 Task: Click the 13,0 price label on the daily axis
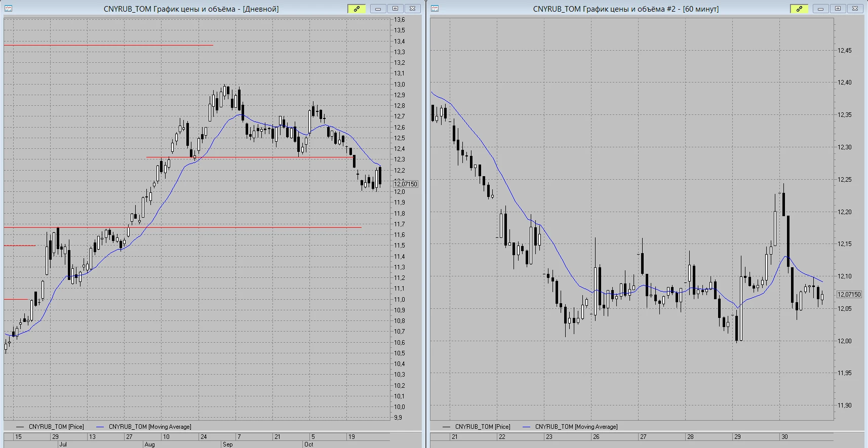click(x=400, y=85)
